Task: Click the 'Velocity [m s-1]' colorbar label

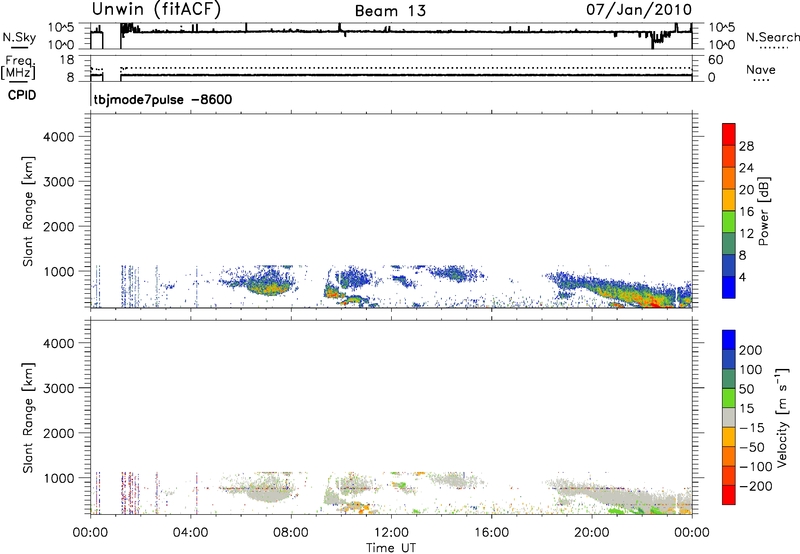Action: (x=782, y=417)
